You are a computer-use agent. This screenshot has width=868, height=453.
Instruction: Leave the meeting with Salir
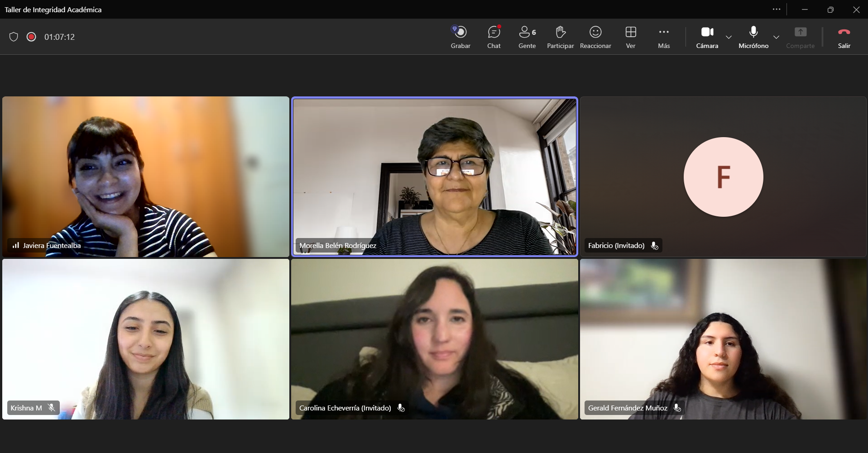(x=844, y=37)
